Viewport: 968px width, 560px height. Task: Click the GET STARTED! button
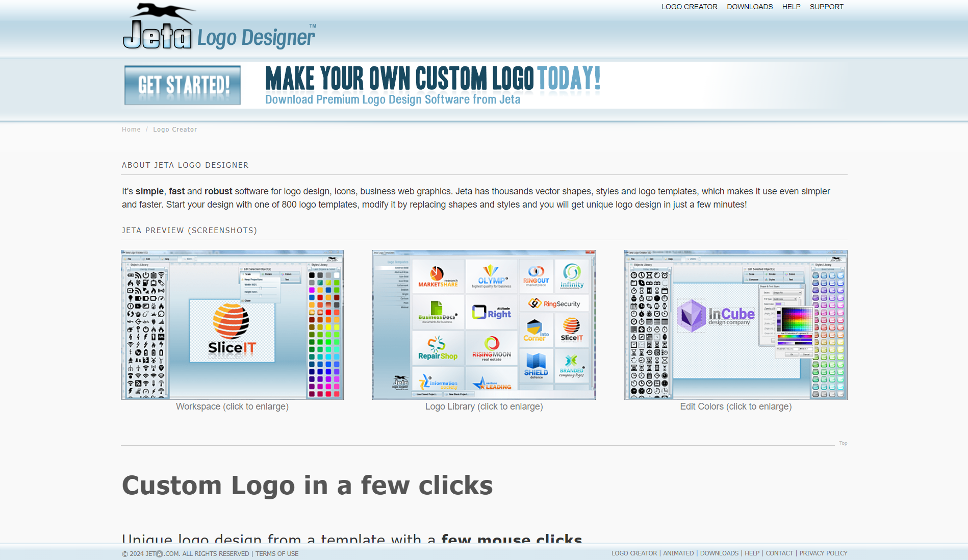click(x=183, y=85)
